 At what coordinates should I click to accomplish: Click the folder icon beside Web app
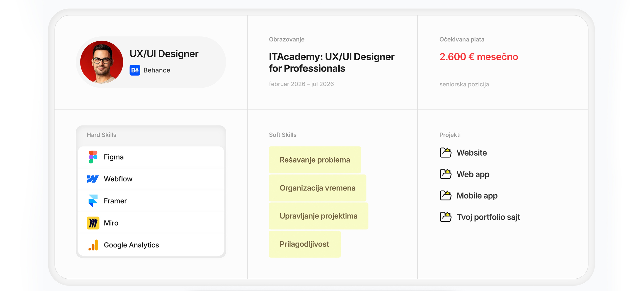pyautogui.click(x=446, y=174)
